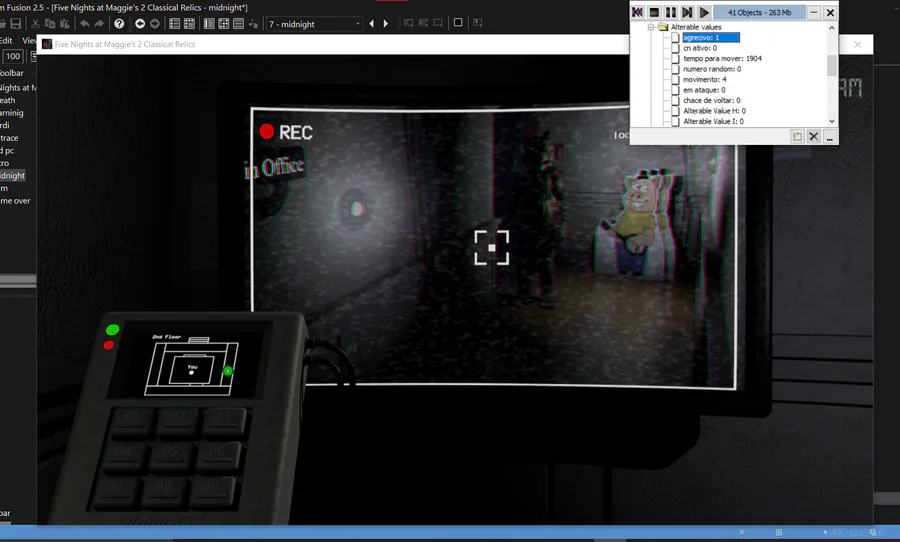The height and width of the screenshot is (542, 900).
Task: Click the debugger scroll up arrow
Action: tap(832, 28)
